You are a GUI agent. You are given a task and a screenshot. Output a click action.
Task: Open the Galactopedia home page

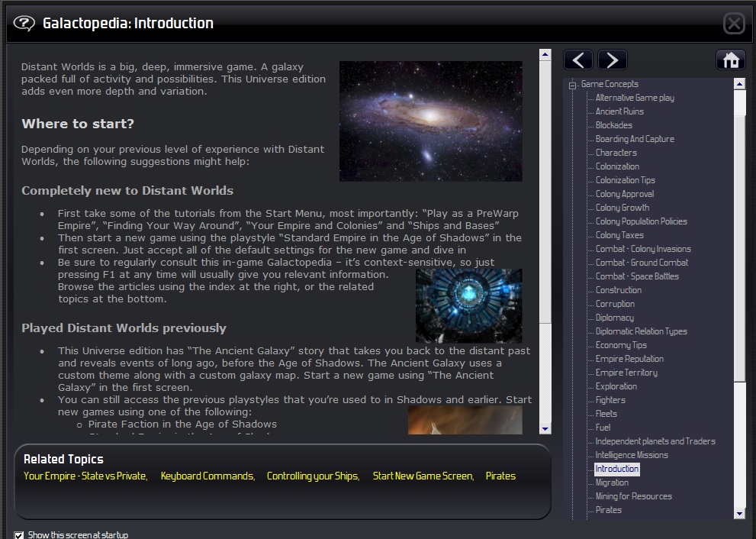[731, 60]
